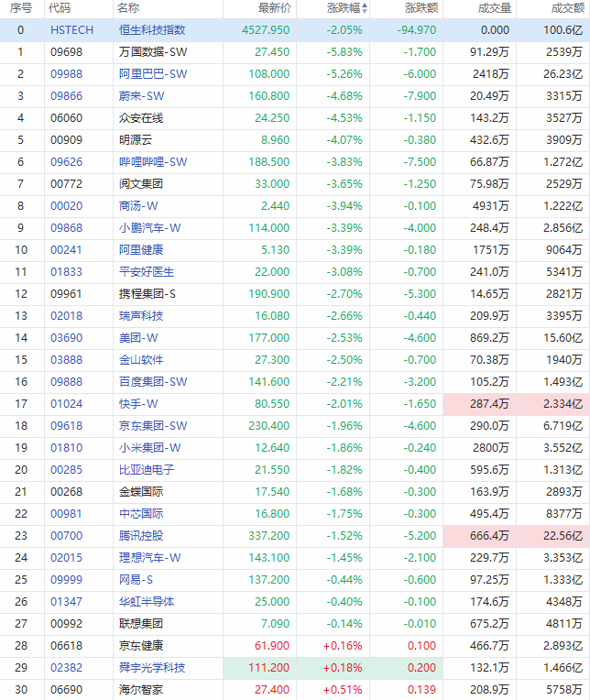The image size is (590, 700).
Task: Sort by the 涨跌幅 column arrow
Action: (x=365, y=8)
